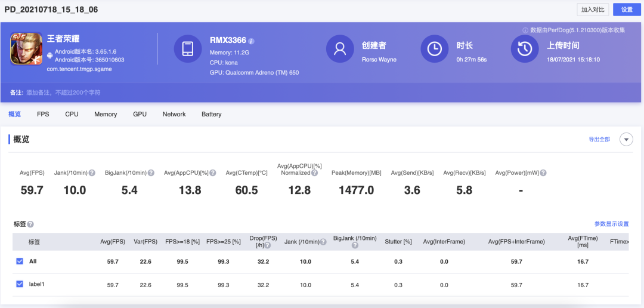The height and width of the screenshot is (308, 644).
Task: Click the duration clock icon
Action: tap(435, 48)
